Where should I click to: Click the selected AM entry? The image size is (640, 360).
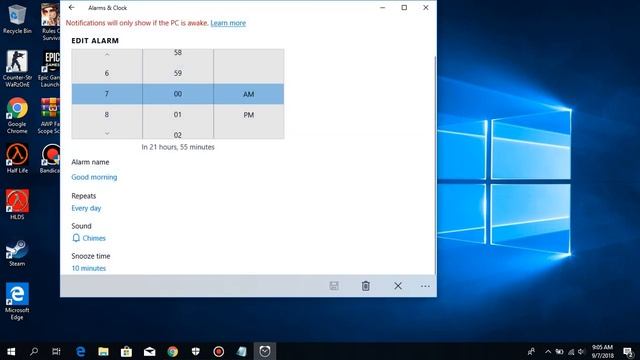click(249, 94)
